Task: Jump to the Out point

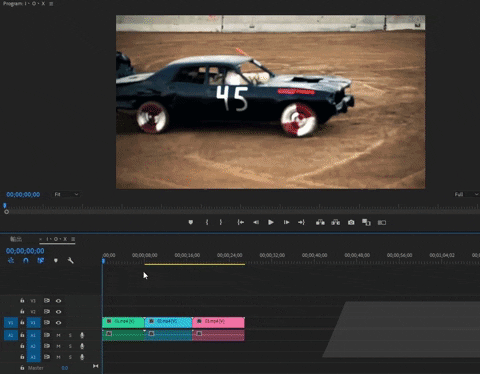Action: 301,222
